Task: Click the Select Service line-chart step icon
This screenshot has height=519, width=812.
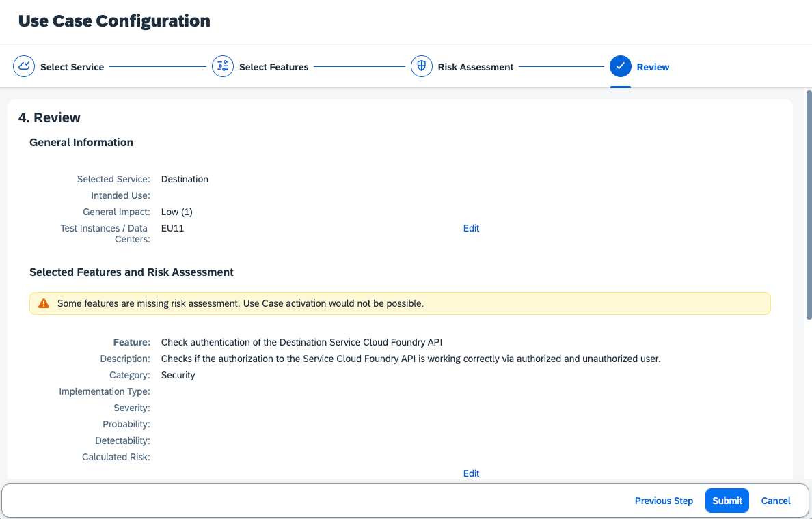Action: [x=24, y=66]
